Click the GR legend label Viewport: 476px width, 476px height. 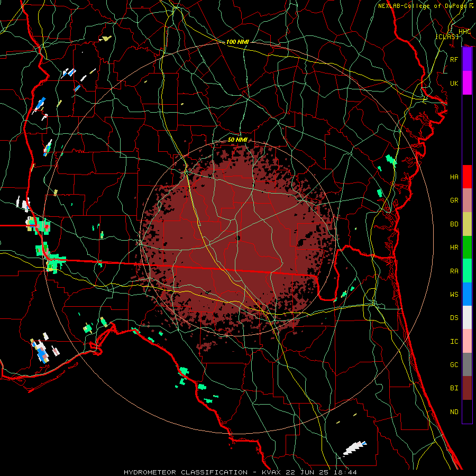click(x=454, y=200)
